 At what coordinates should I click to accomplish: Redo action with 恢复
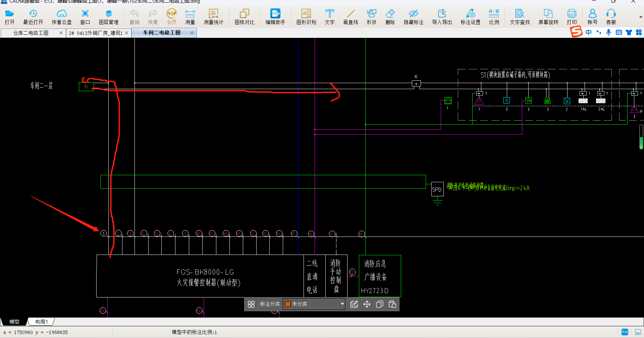[x=153, y=17]
